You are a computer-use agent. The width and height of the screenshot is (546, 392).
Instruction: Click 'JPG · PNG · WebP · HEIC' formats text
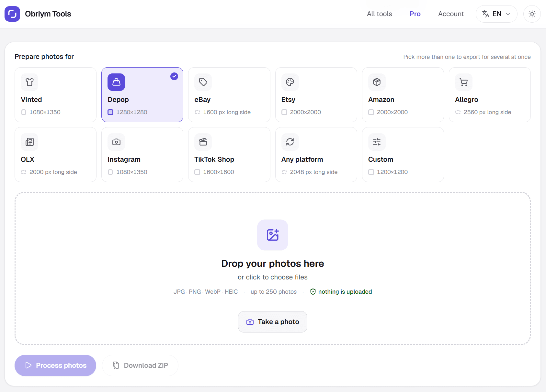click(206, 292)
